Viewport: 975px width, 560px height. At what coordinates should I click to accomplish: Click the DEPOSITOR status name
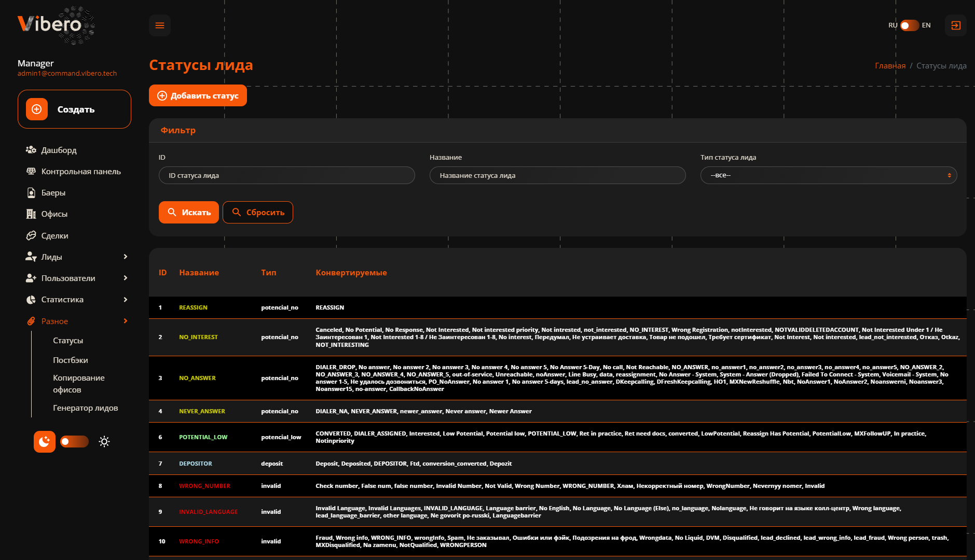pyautogui.click(x=196, y=464)
